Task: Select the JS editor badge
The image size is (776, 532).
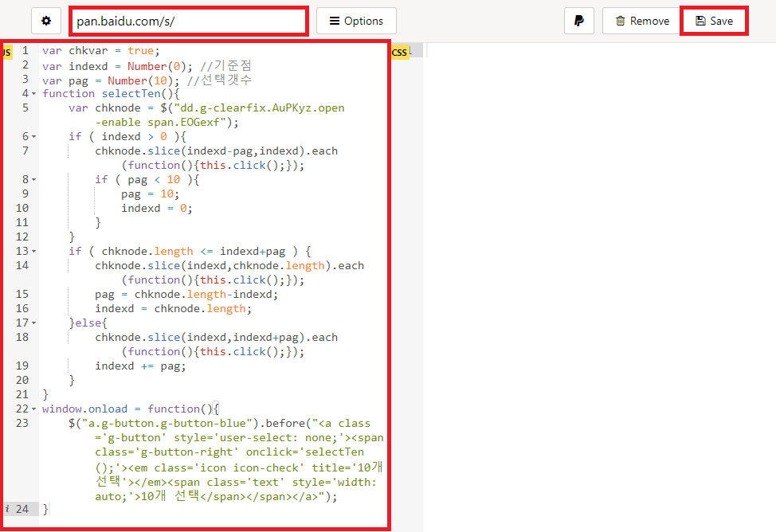Action: (7, 52)
